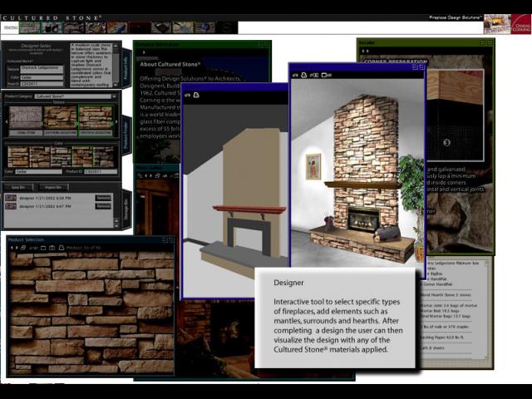
Task: Click the print icon in wireframe designer window
Action: coord(196,96)
